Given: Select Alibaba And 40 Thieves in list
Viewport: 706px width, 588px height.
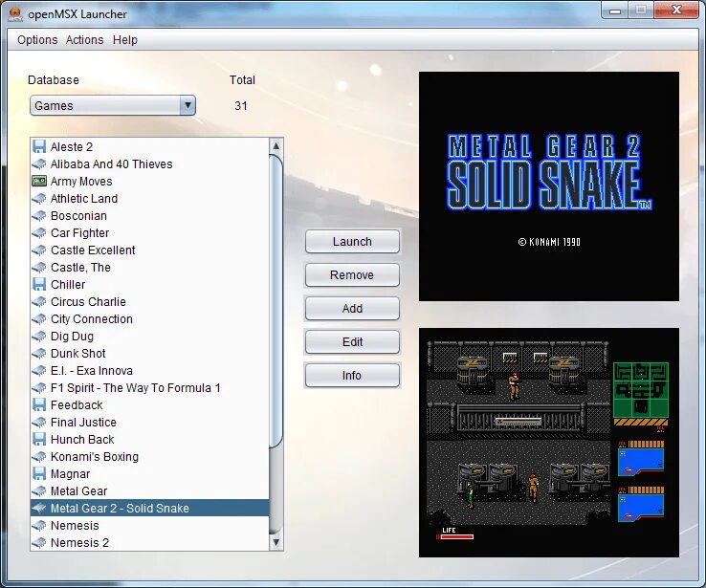Looking at the screenshot, I should point(111,163).
